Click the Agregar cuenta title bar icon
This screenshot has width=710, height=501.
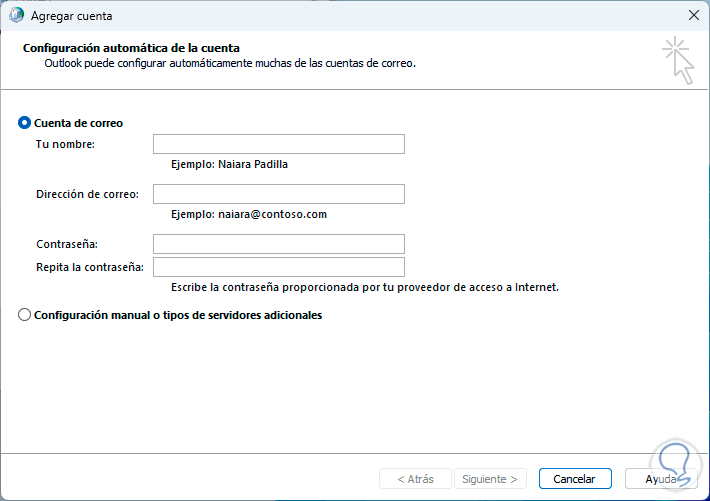pos(17,16)
